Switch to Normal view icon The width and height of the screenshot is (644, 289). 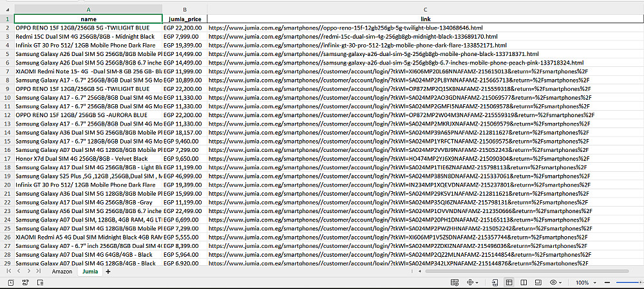point(509,283)
